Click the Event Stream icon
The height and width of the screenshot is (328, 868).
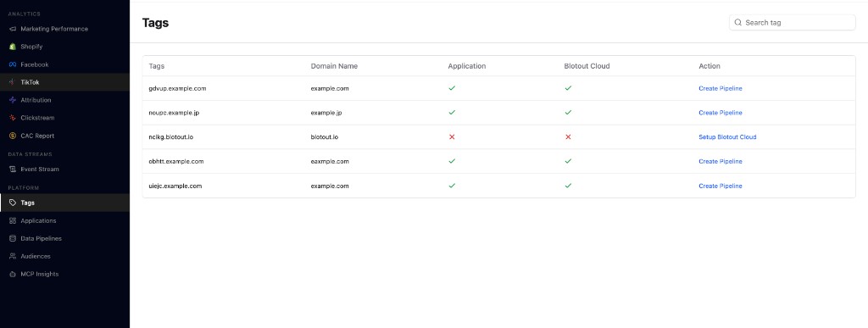point(13,170)
